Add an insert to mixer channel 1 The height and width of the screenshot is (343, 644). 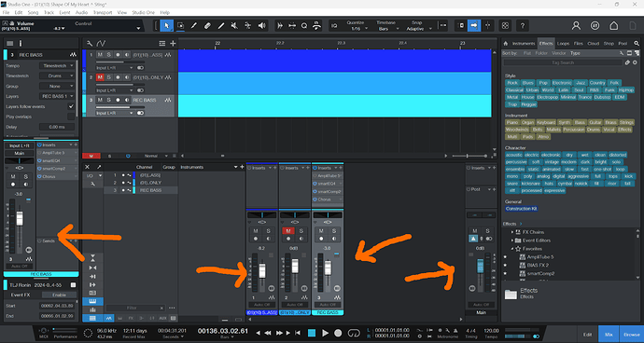pos(275,168)
